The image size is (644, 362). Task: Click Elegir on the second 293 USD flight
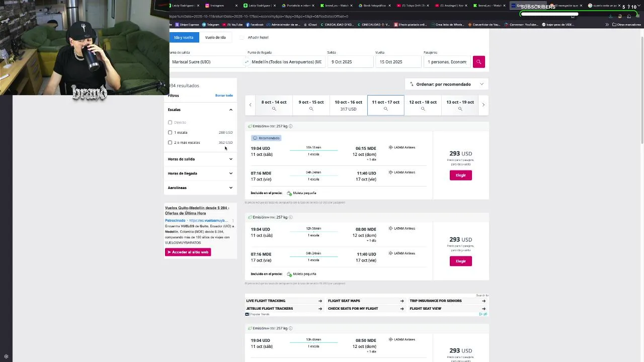tap(460, 261)
